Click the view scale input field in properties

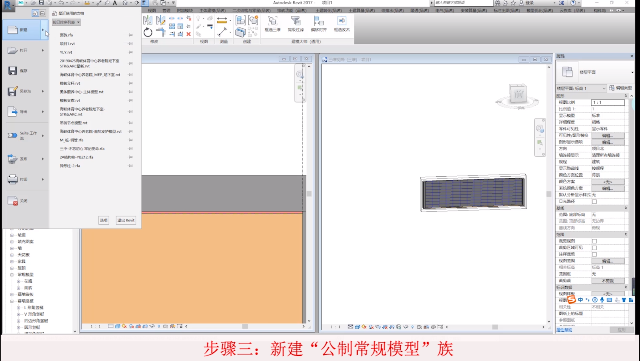click(608, 103)
